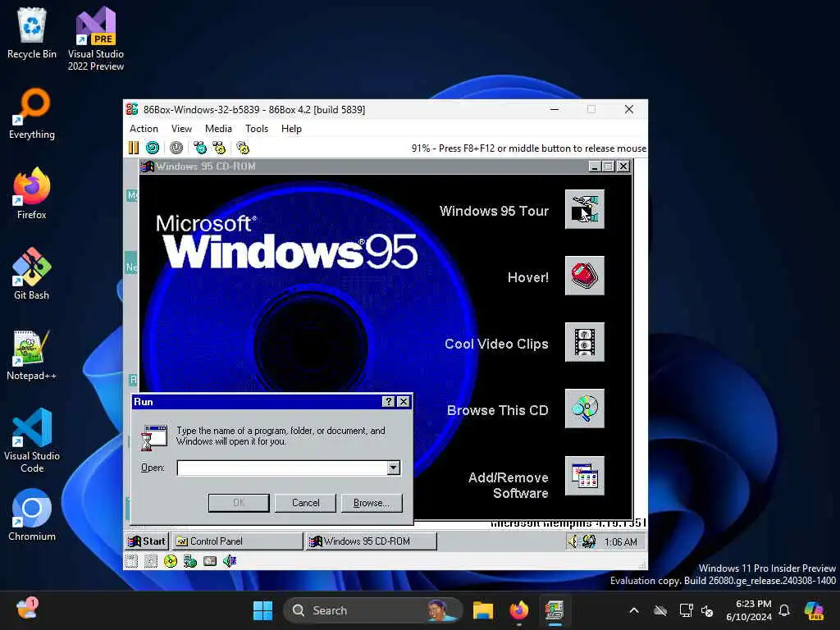The image size is (840, 630).
Task: Click the Browse This CD icon
Action: coord(584,409)
